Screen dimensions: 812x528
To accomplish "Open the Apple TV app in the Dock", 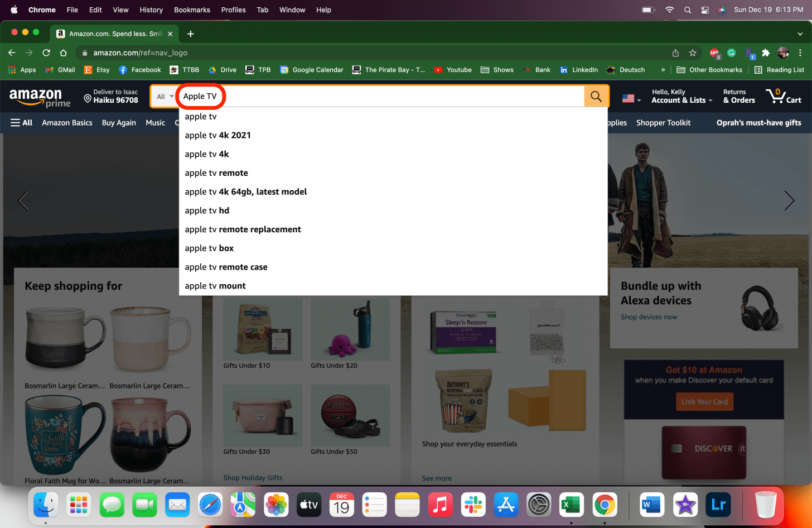I will (x=309, y=505).
